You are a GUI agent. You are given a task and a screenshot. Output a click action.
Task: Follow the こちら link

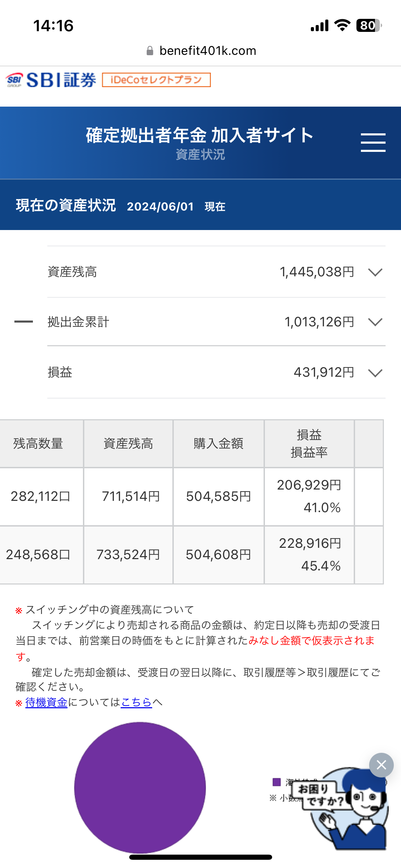coord(136,702)
